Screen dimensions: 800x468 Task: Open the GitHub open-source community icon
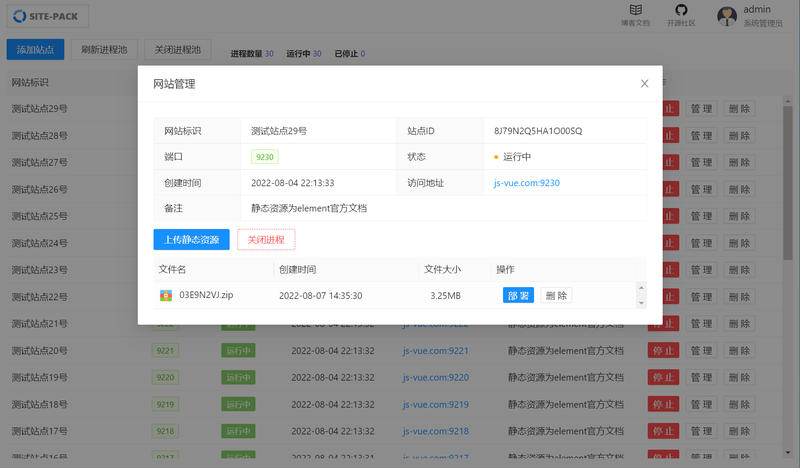point(681,10)
